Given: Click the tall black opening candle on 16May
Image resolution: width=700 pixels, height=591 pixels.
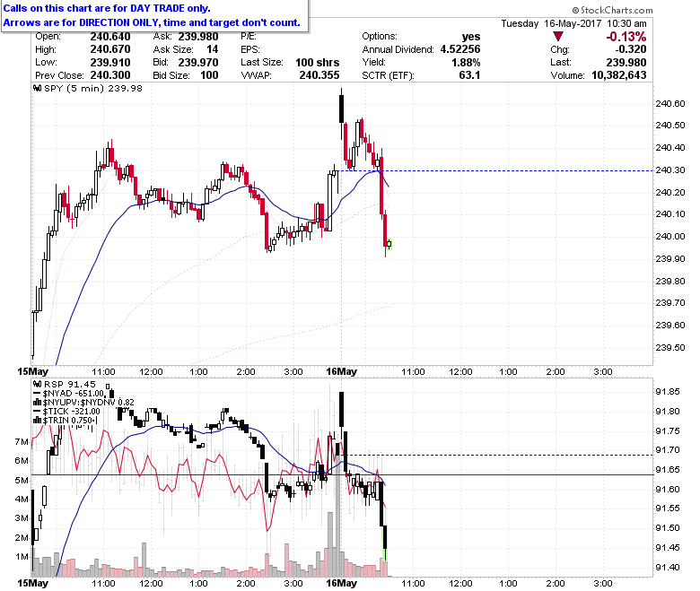Looking at the screenshot, I should click(x=342, y=108).
